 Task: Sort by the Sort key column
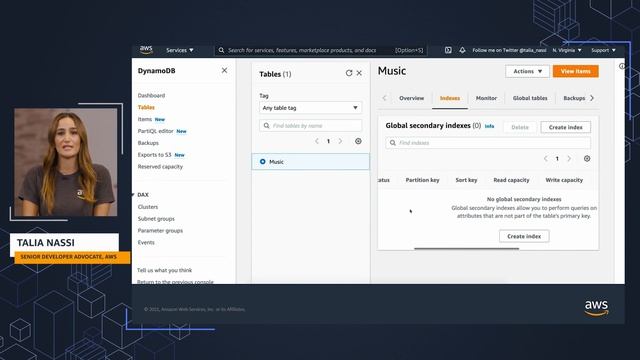[x=466, y=180]
